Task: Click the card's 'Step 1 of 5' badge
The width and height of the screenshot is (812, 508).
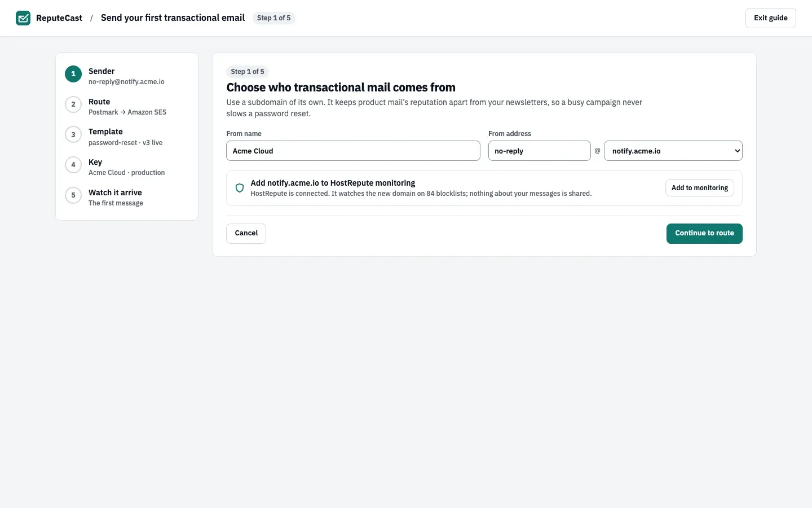Action: pyautogui.click(x=248, y=72)
